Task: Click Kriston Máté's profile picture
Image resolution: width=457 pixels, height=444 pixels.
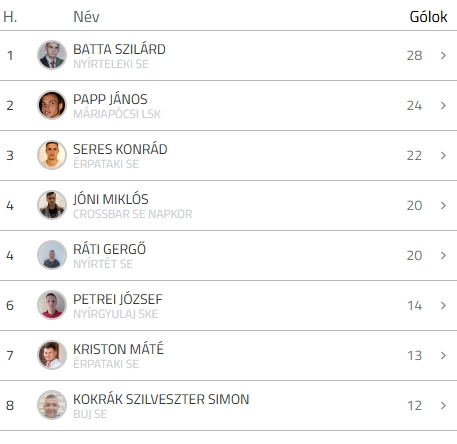Action: (52, 355)
